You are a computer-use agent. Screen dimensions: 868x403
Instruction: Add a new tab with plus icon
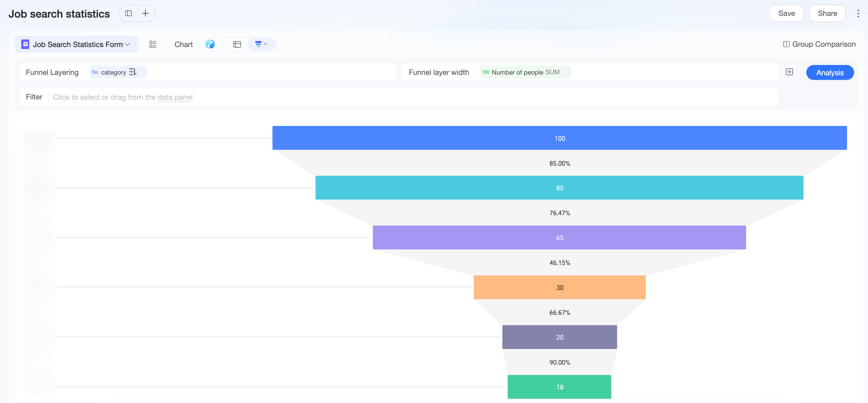click(x=145, y=14)
